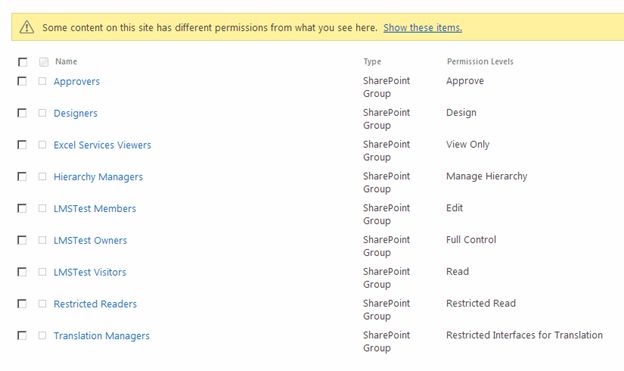Screen dimensions: 624x371
Task: Click the warning triangle icon in yellow banner
Action: 27,27
